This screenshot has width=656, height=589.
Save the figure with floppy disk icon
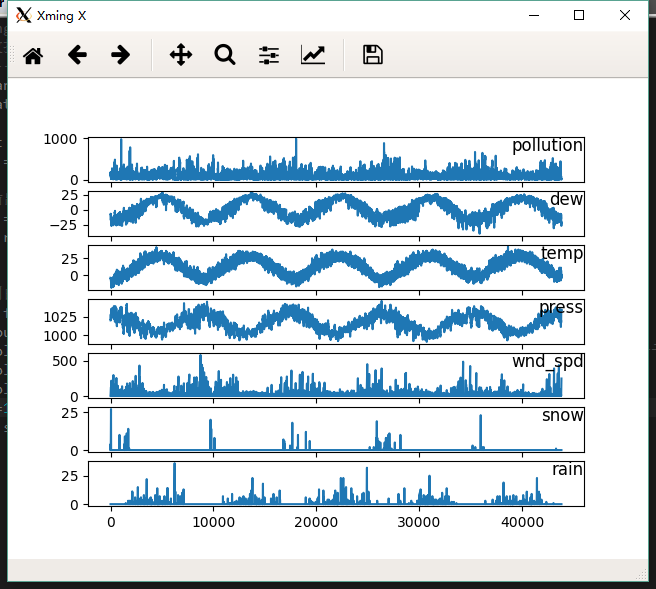(372, 55)
